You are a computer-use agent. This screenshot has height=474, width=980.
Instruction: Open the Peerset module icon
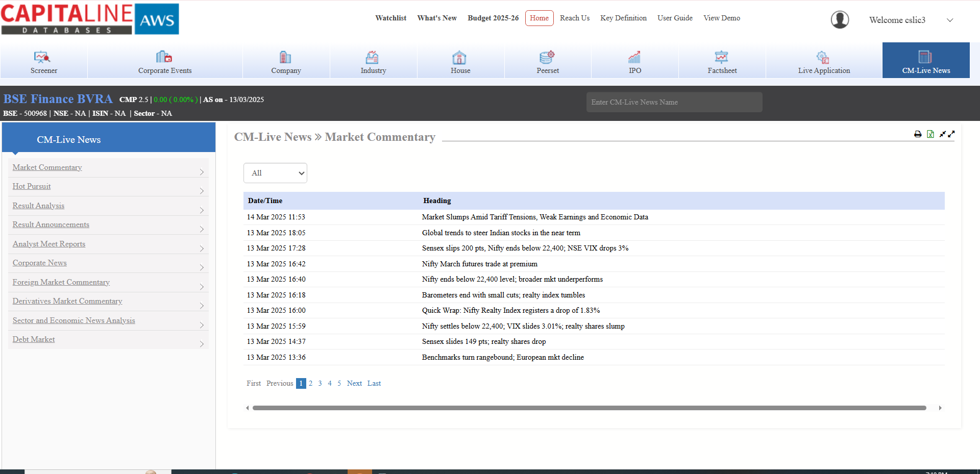point(547,57)
